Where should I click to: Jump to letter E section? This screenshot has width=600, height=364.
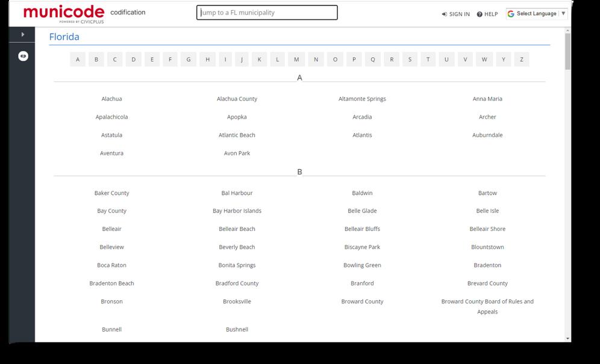point(152,60)
